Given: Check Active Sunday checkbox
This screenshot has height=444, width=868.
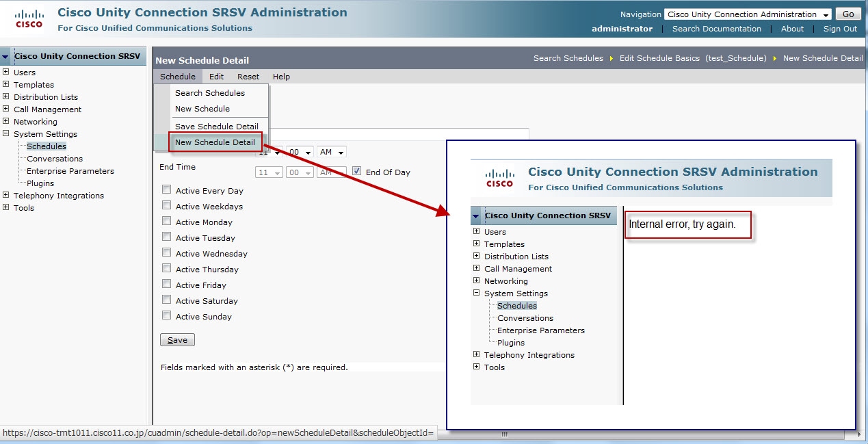Looking at the screenshot, I should pos(166,315).
